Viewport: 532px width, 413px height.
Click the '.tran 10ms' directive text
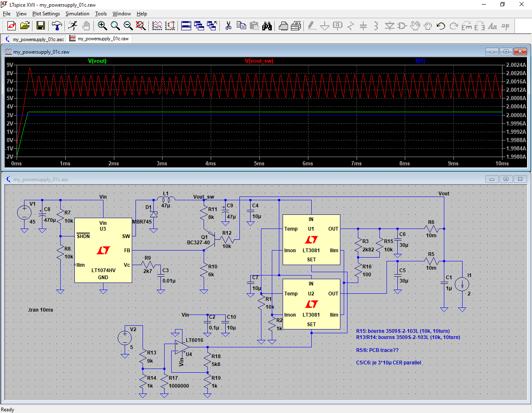click(x=40, y=310)
